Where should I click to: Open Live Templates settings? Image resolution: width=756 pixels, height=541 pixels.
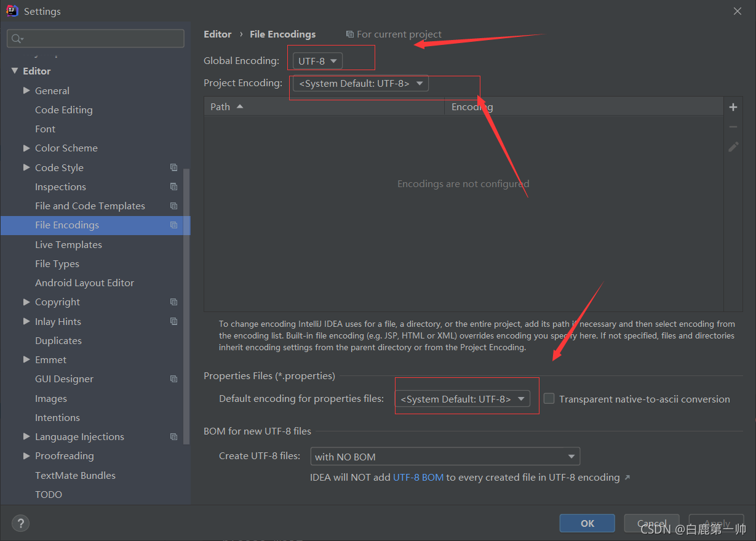pyautogui.click(x=68, y=244)
